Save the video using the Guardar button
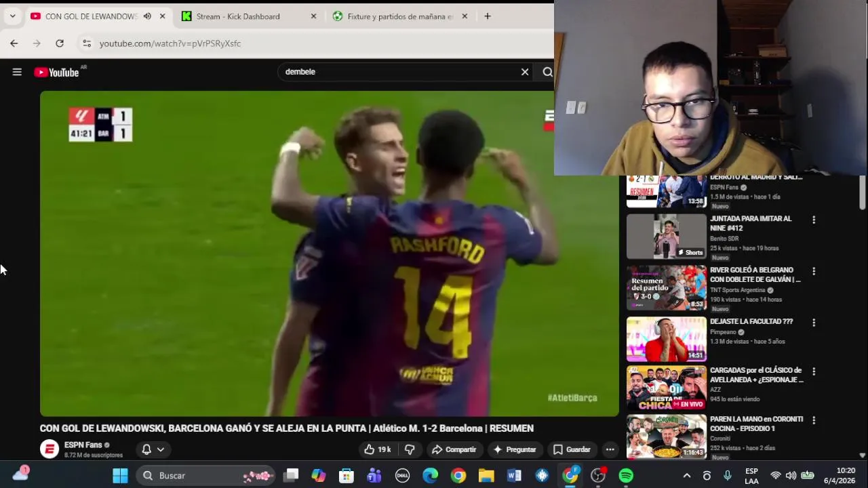The width and height of the screenshot is (868, 488). pos(572,449)
